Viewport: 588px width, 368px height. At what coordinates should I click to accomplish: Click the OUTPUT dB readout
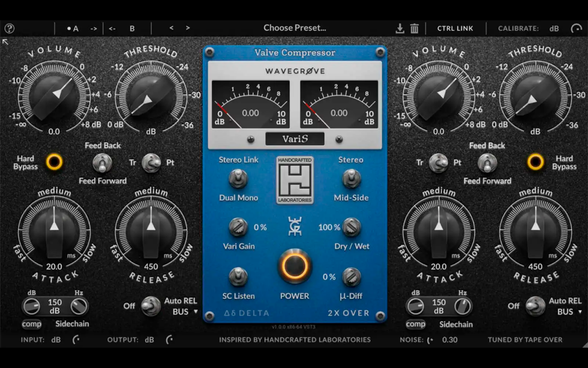149,340
